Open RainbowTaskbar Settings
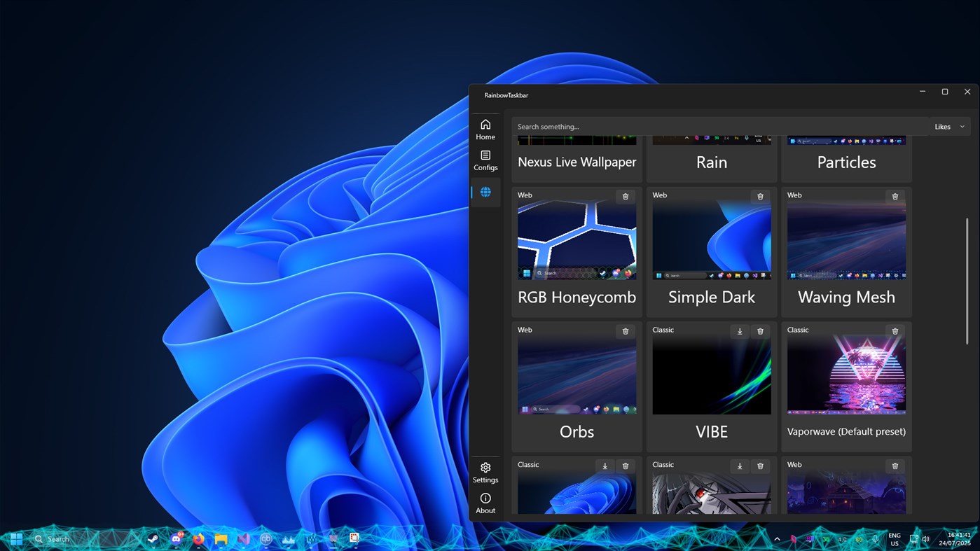 [x=485, y=472]
